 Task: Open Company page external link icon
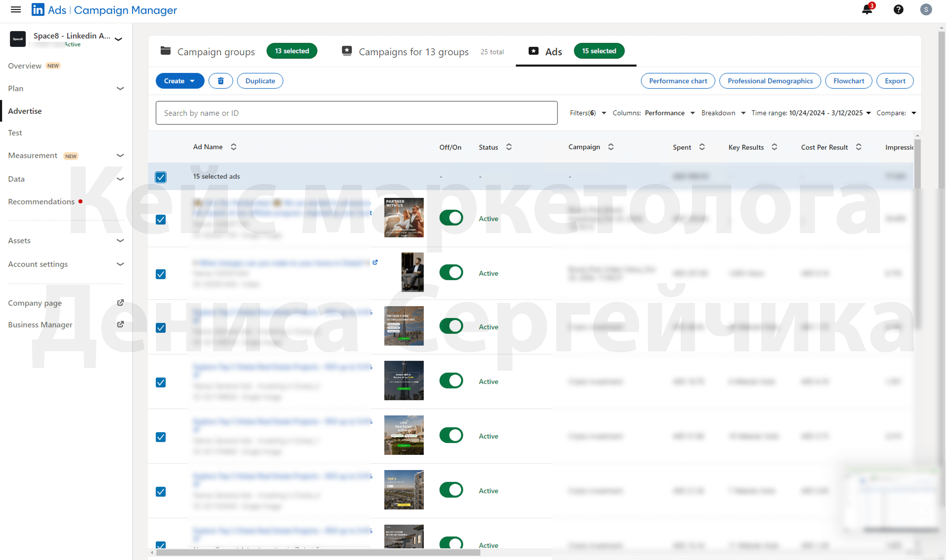click(x=120, y=303)
